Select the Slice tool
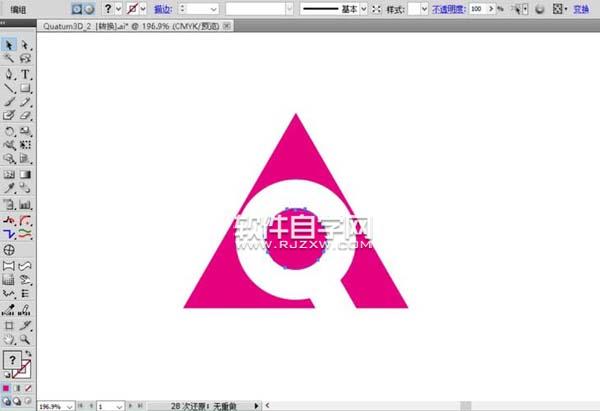Viewport: 600px width, 411px height. coord(25,326)
